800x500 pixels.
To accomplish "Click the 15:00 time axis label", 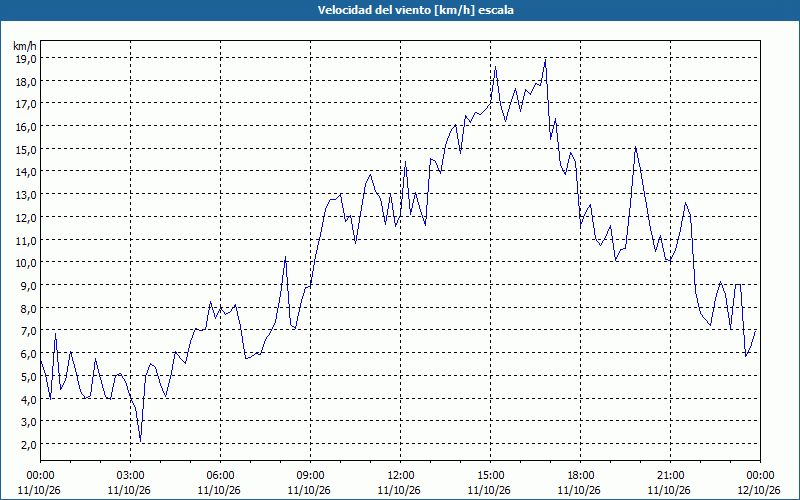I will tap(490, 476).
